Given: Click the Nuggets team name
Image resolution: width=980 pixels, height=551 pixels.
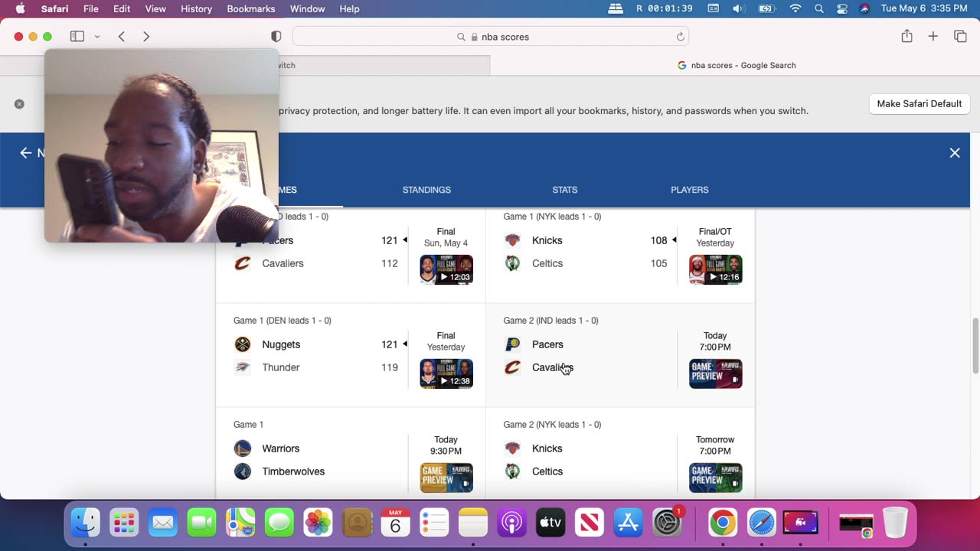Looking at the screenshot, I should tap(281, 344).
